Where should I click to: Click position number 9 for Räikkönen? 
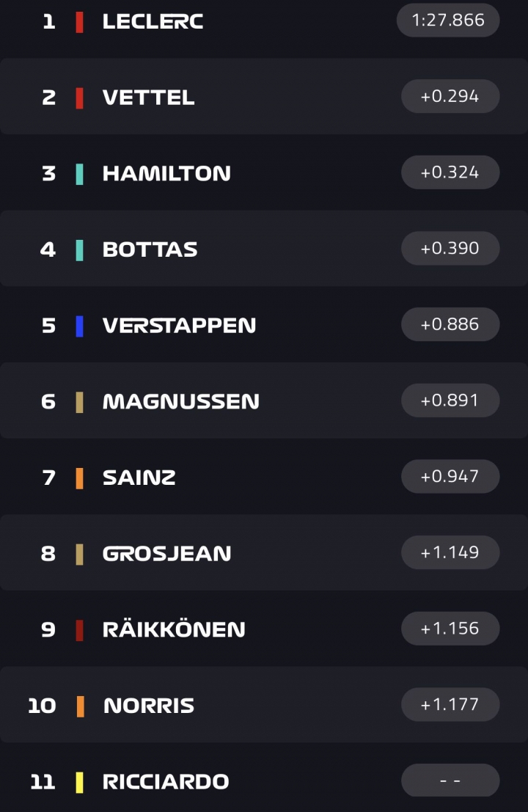(x=48, y=629)
